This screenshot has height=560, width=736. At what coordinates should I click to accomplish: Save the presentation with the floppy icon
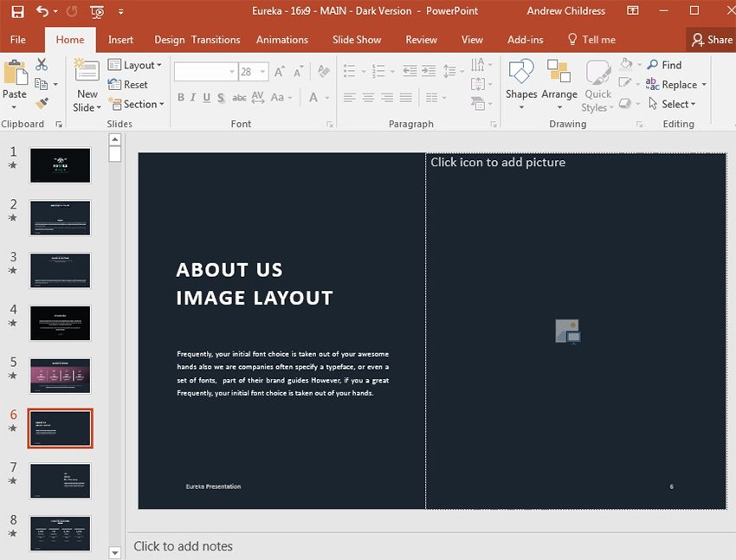(x=17, y=11)
